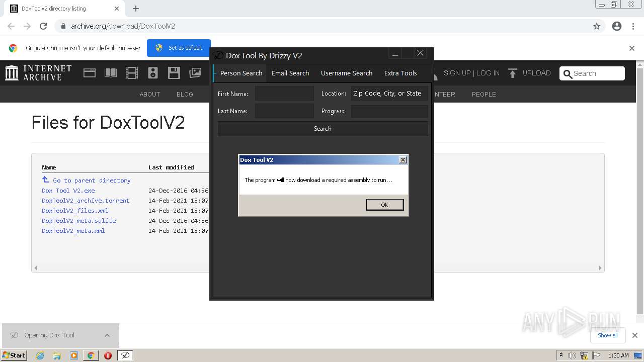
Task: Open the Windows Start menu
Action: 14,355
